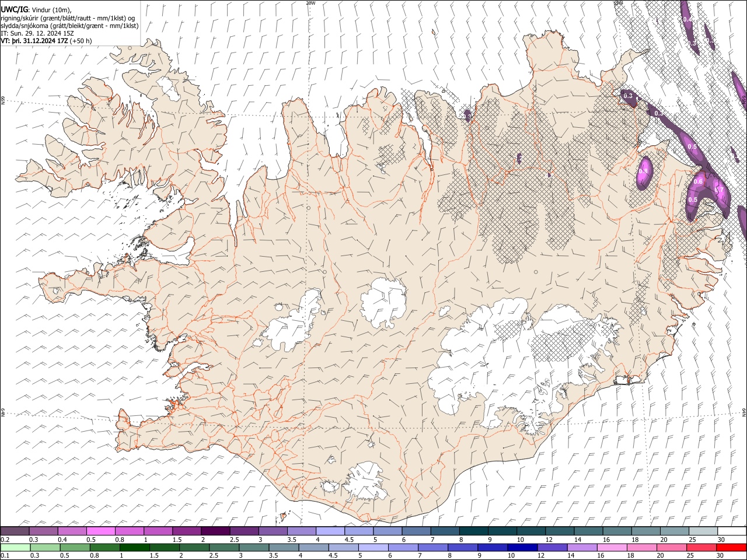This screenshot has width=747, height=560.
Task: Click the medium green 0.5 swatch in rain legend
Action: [x=75, y=547]
